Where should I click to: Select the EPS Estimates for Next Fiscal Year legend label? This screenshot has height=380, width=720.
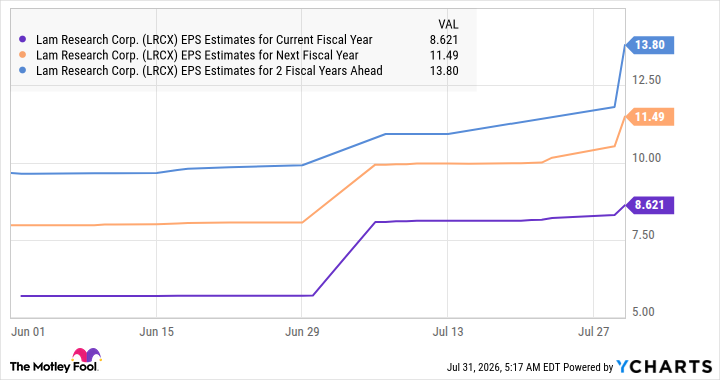(x=197, y=55)
